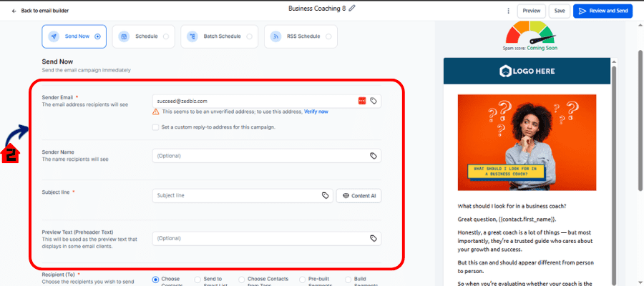This screenshot has width=644, height=286.
Task: Select the Choose Contacts radio button
Action: click(x=155, y=279)
